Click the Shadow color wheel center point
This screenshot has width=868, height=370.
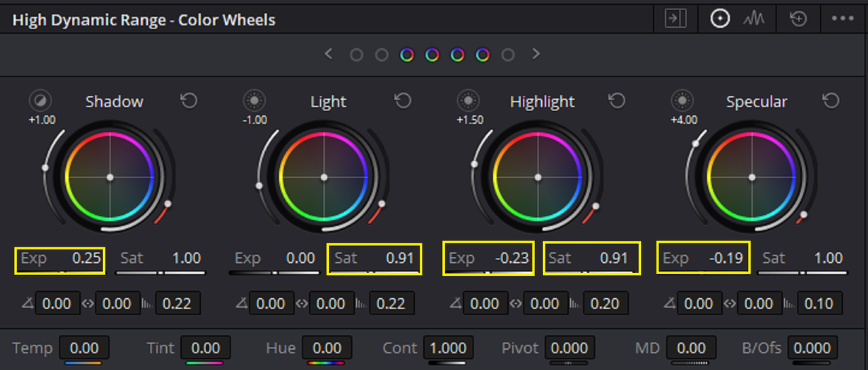tap(110, 177)
